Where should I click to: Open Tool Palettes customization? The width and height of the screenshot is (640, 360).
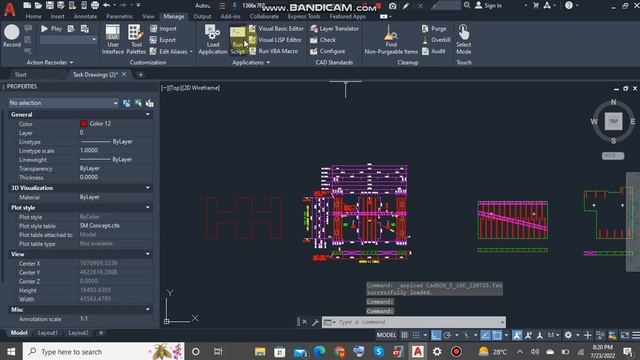point(136,39)
